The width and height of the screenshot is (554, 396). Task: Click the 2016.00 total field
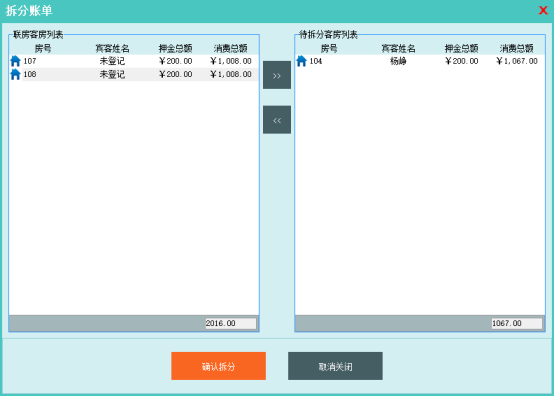coord(231,323)
